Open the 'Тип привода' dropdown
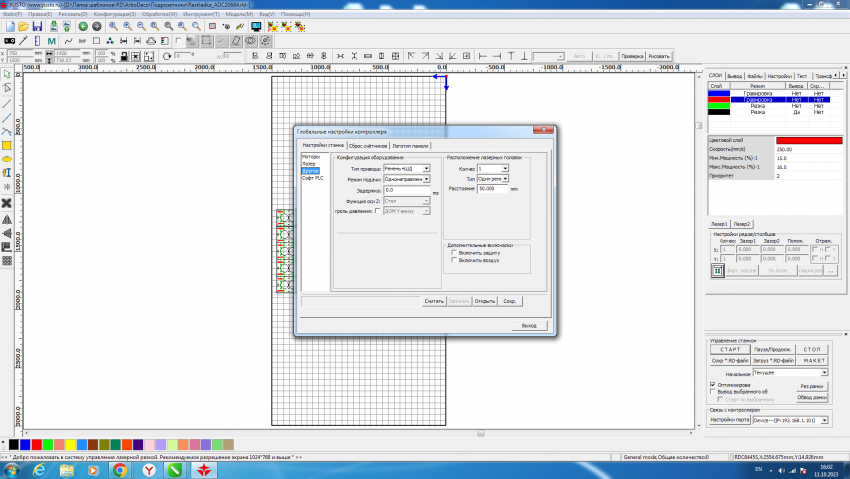This screenshot has height=479, width=850. coord(426,169)
